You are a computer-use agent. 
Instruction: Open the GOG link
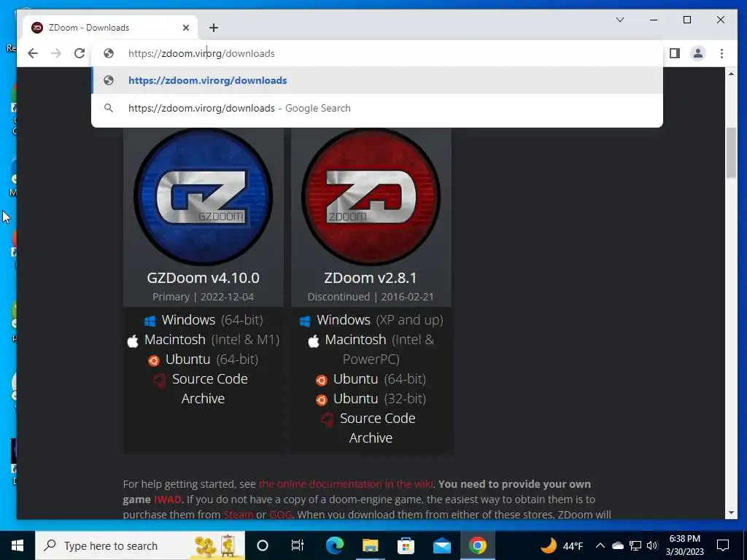pos(281,515)
